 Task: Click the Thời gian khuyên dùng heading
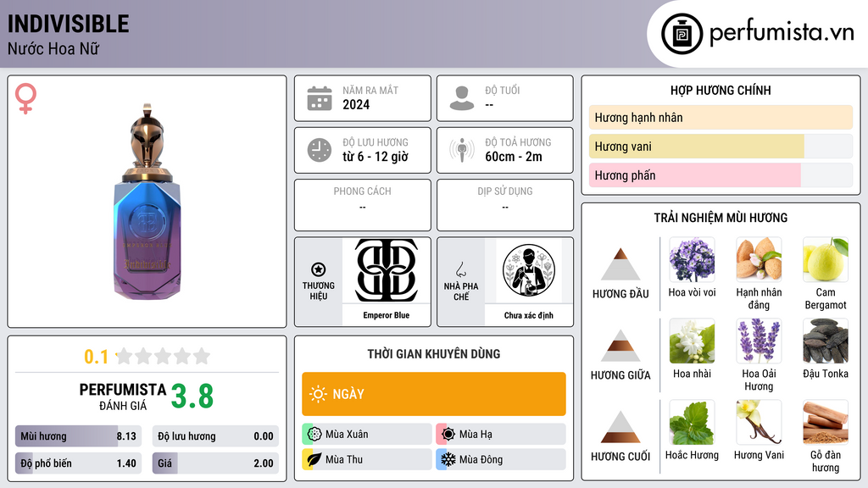pos(434,353)
